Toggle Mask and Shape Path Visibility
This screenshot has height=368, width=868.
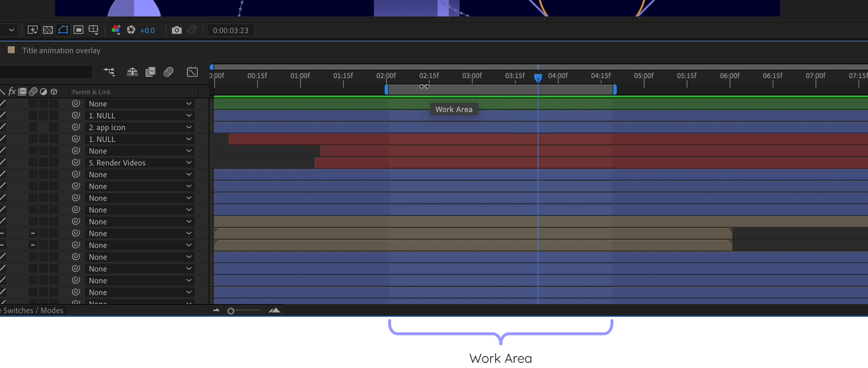pyautogui.click(x=63, y=30)
